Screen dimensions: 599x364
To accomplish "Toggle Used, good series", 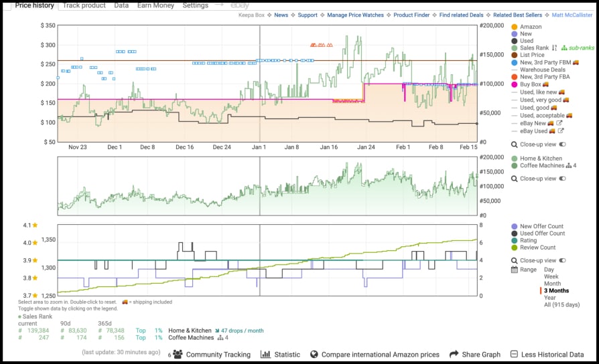I will 534,108.
